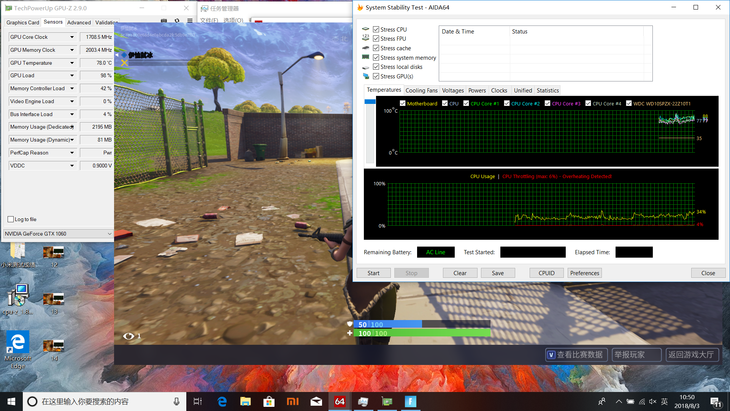Viewport: 730px width, 411px height.
Task: Switch to the Graphics Card tab
Action: click(22, 22)
